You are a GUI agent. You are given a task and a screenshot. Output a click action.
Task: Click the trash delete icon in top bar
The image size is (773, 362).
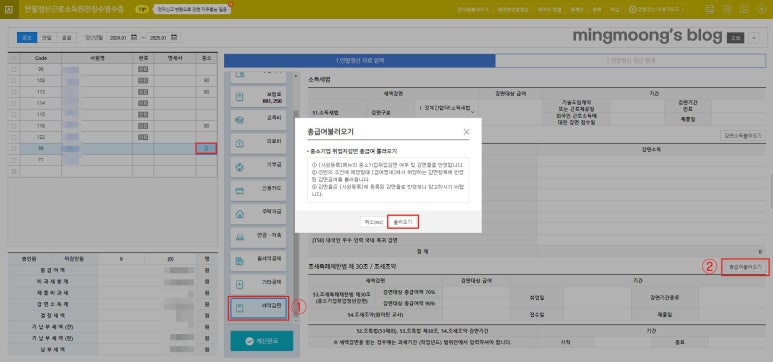tap(727, 9)
